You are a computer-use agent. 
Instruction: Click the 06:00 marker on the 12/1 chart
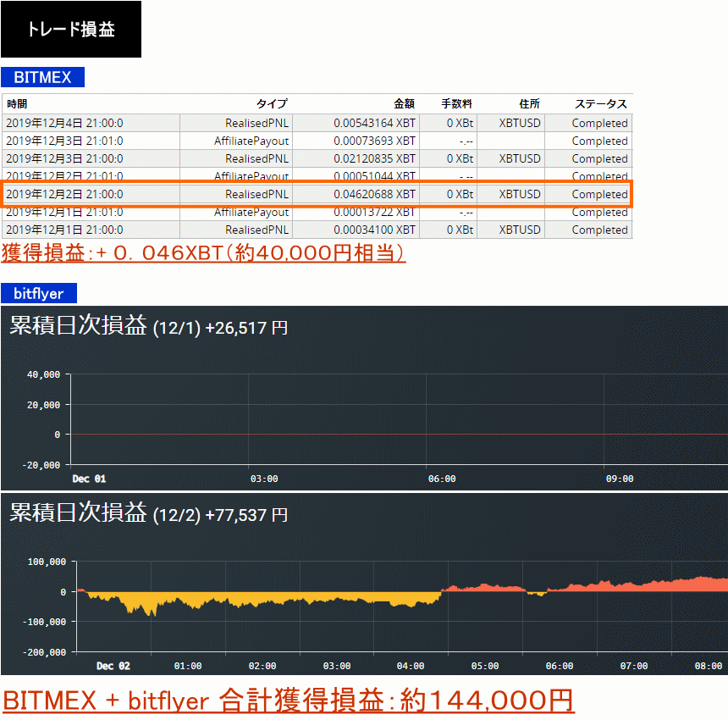point(442,479)
